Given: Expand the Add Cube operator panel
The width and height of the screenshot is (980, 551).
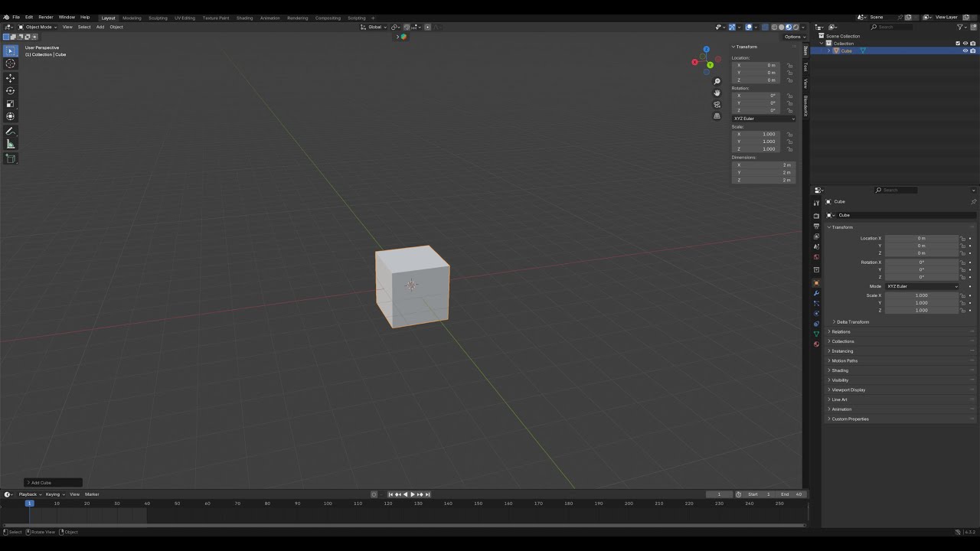Looking at the screenshot, I should 53,483.
